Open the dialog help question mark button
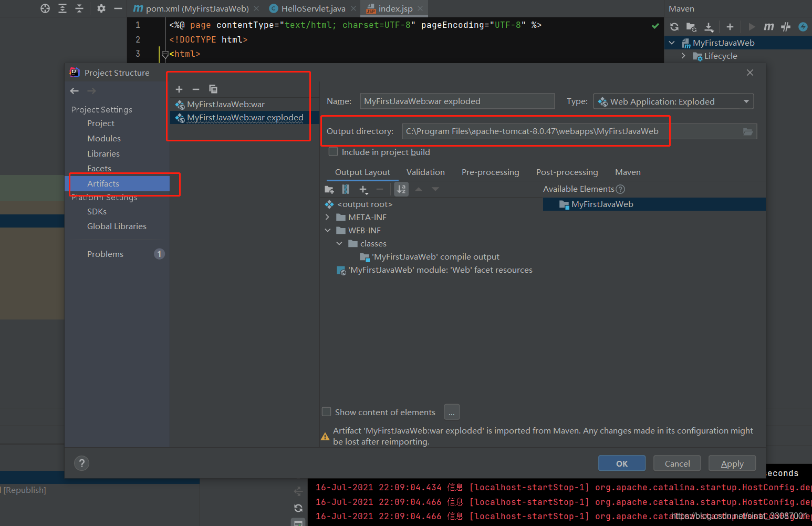Viewport: 812px width, 526px height. pos(81,463)
